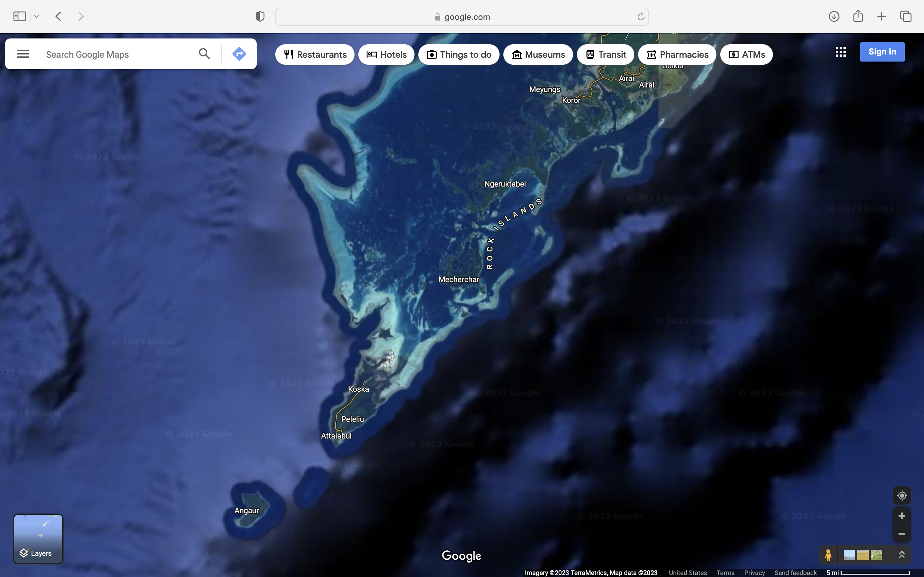Open Google apps grid
Image resolution: width=924 pixels, height=577 pixels.
840,52
